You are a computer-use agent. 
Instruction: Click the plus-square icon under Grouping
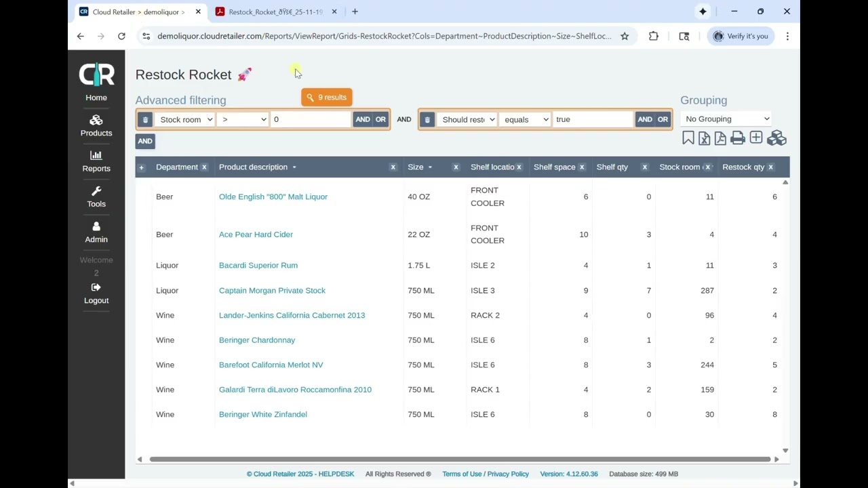pos(756,138)
